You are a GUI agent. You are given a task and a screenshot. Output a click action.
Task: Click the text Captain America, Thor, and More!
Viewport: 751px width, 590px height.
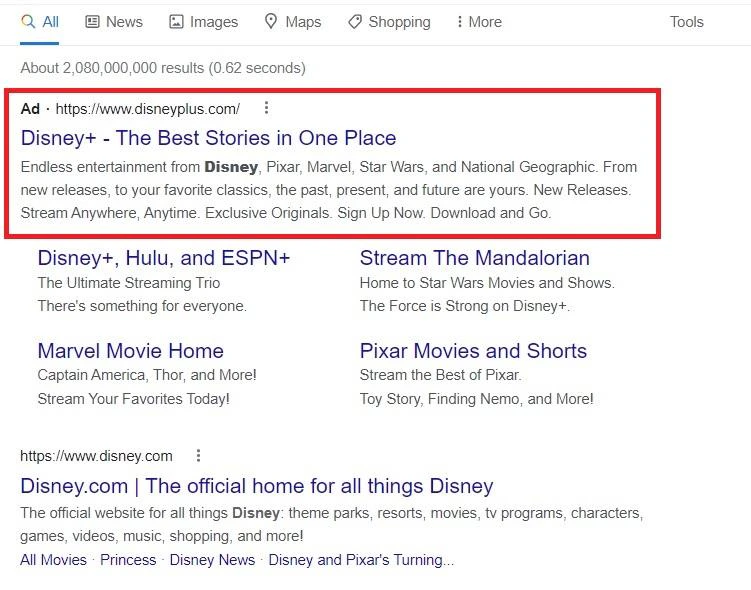[147, 375]
